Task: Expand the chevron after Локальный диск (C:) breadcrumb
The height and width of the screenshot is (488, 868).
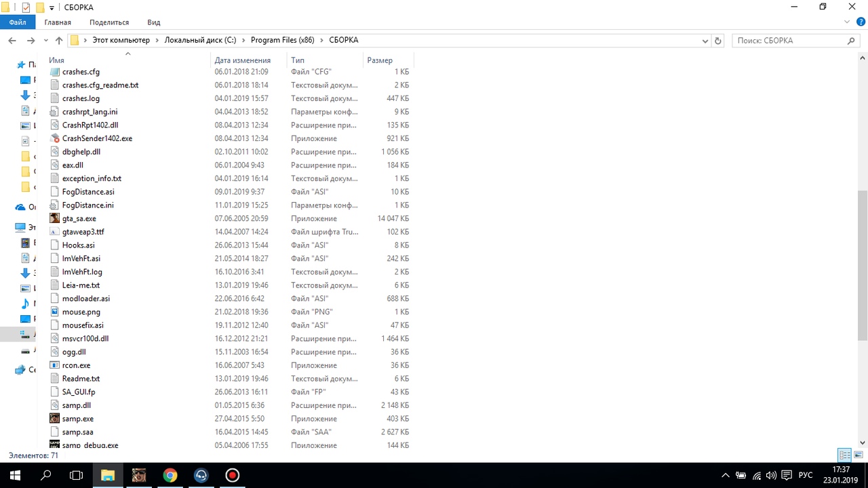Action: coord(243,41)
